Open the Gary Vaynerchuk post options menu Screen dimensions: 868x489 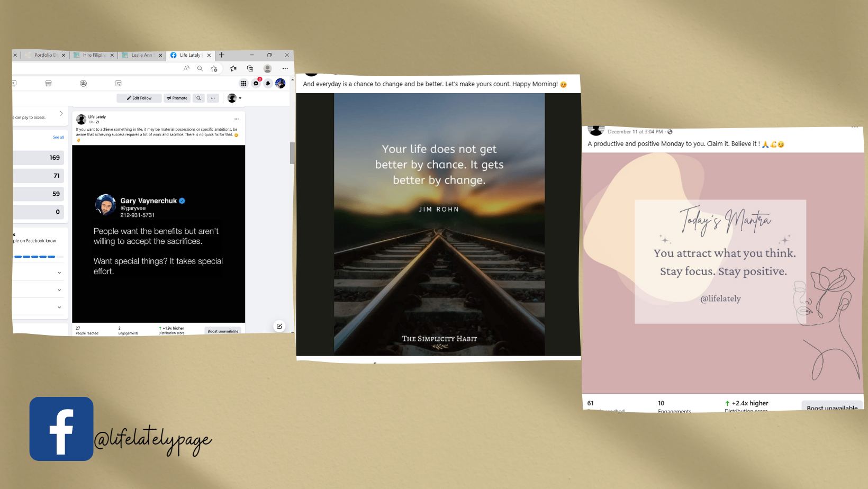click(x=237, y=119)
